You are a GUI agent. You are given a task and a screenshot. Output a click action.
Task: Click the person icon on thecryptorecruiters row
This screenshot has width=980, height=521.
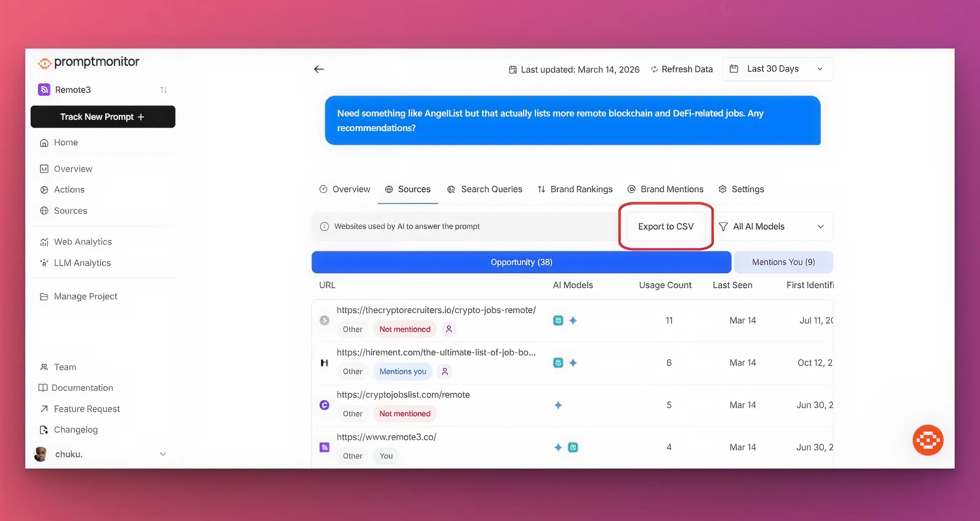(449, 329)
